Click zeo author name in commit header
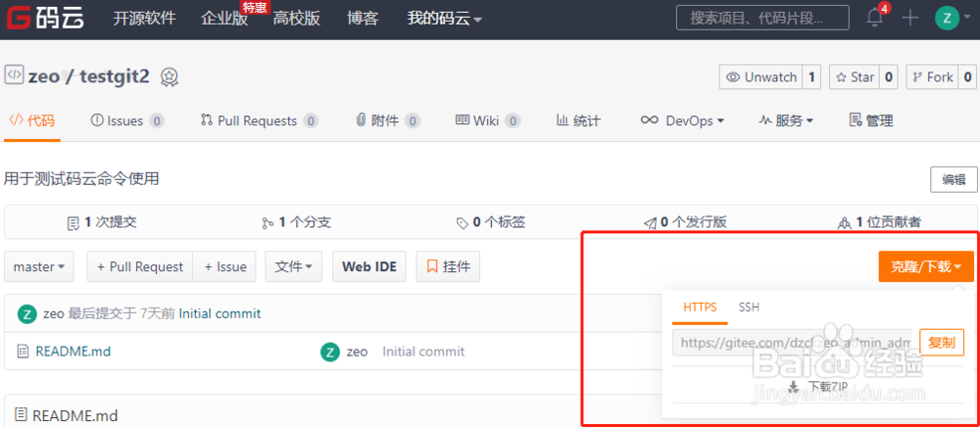980x427 pixels. pos(54,313)
